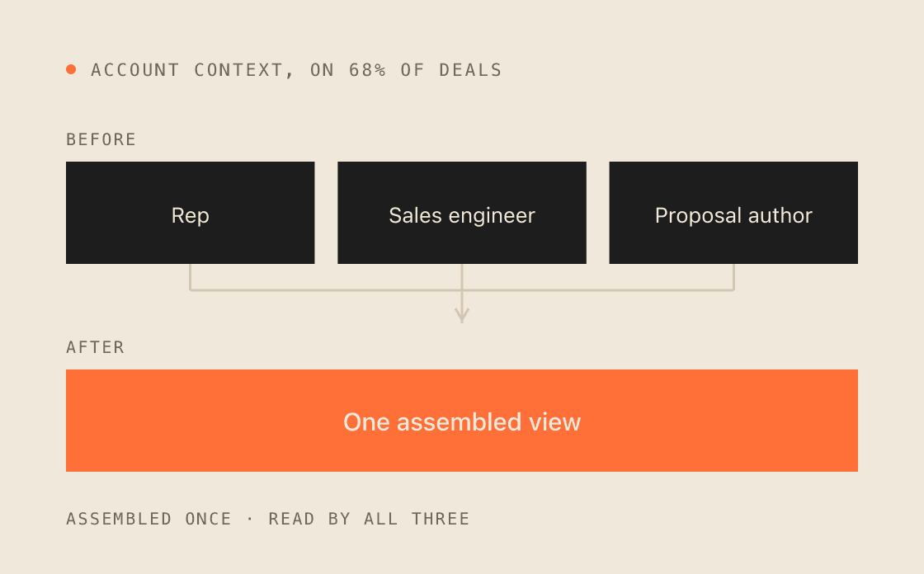This screenshot has height=574, width=924.
Task: Click the connector line directly beneath the Rep box
Action: point(191,277)
